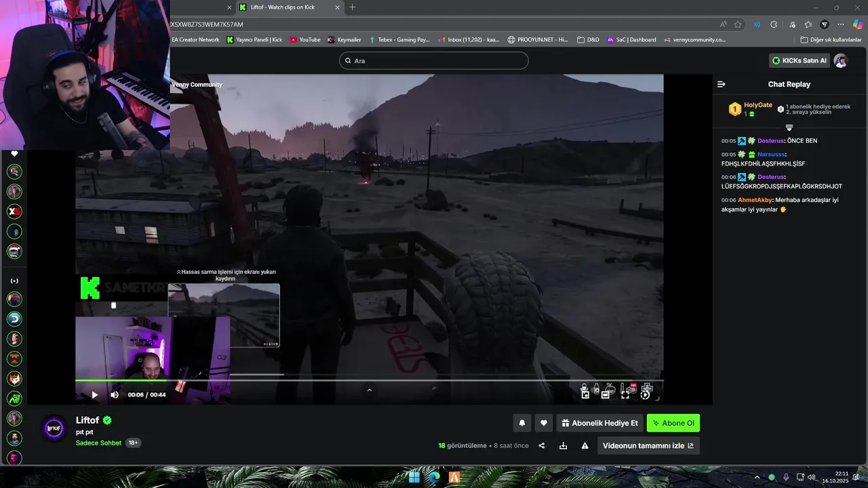The width and height of the screenshot is (868, 488).
Task: Click username AhmetAkby in chat
Action: (x=755, y=200)
